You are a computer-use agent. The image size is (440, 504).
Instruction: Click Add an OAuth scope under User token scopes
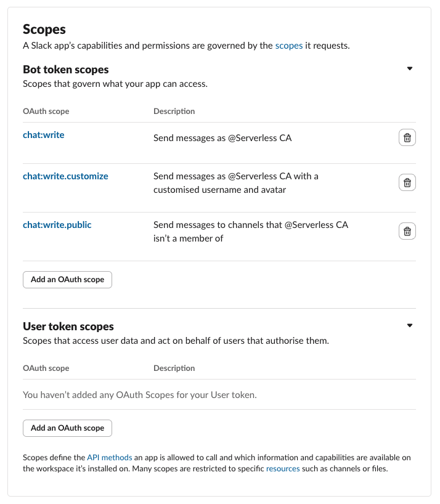tap(67, 428)
